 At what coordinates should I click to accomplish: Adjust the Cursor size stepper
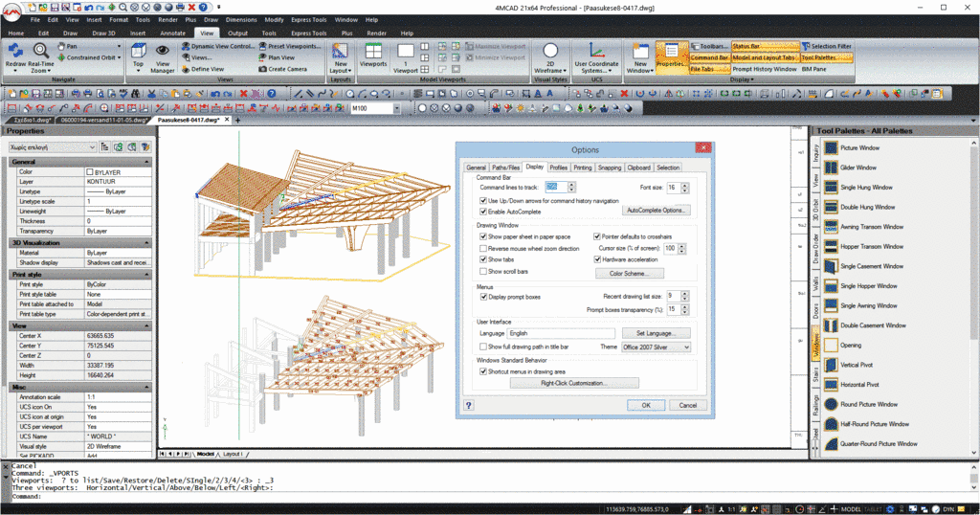pos(681,248)
